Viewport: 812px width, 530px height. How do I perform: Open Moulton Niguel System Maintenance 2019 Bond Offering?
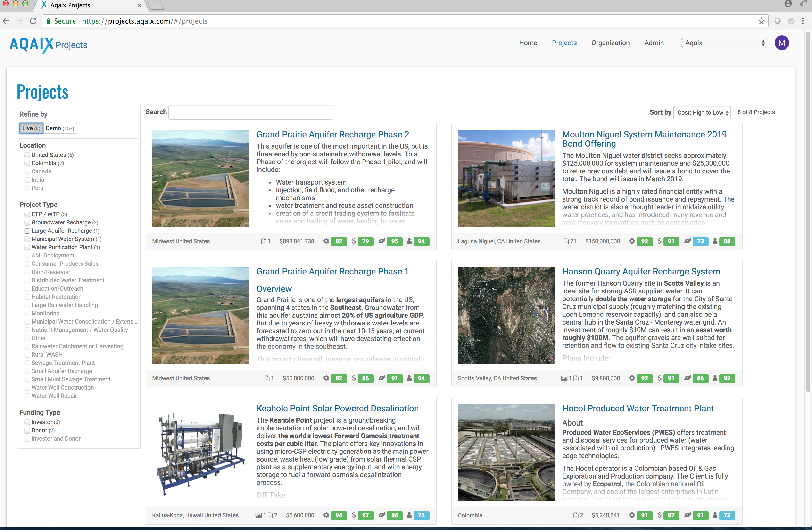point(644,139)
